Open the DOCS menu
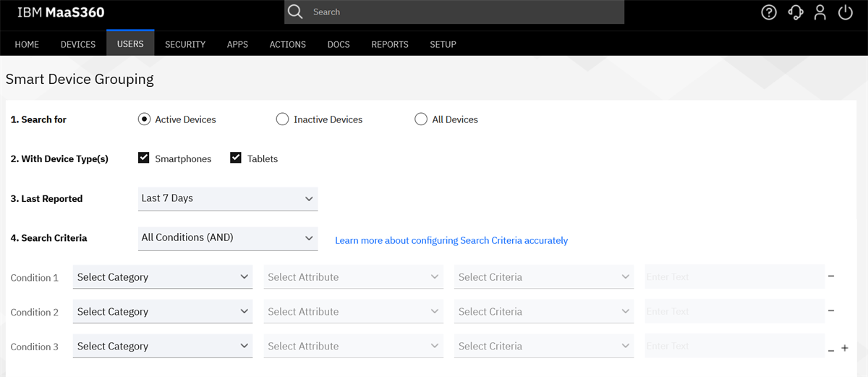868x377 pixels. 339,44
